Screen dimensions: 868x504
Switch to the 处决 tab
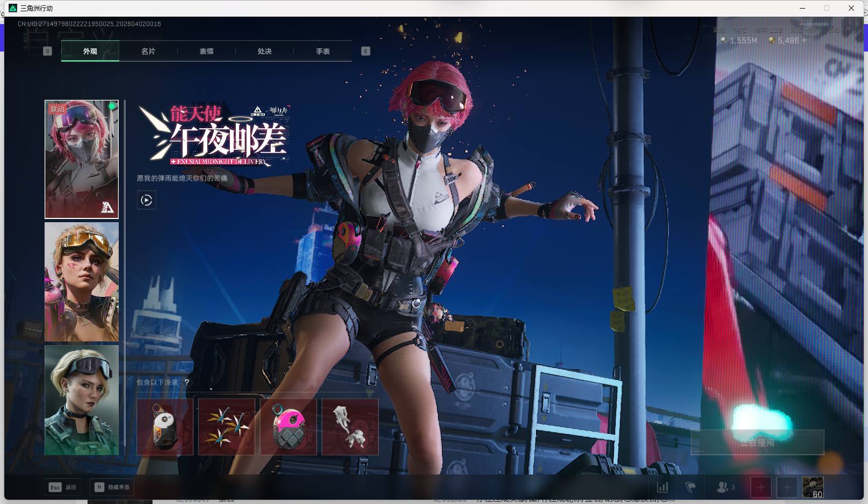[x=264, y=52]
